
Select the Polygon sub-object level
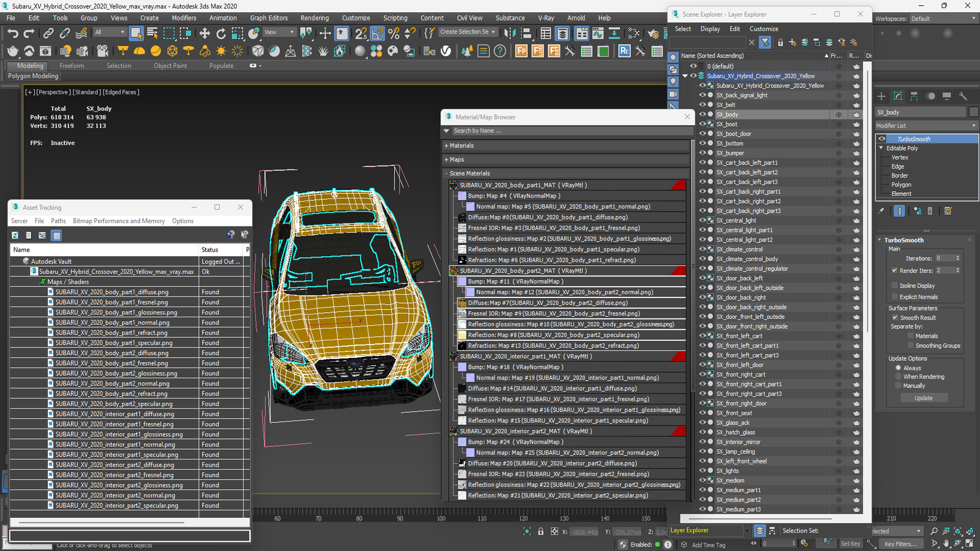(901, 185)
